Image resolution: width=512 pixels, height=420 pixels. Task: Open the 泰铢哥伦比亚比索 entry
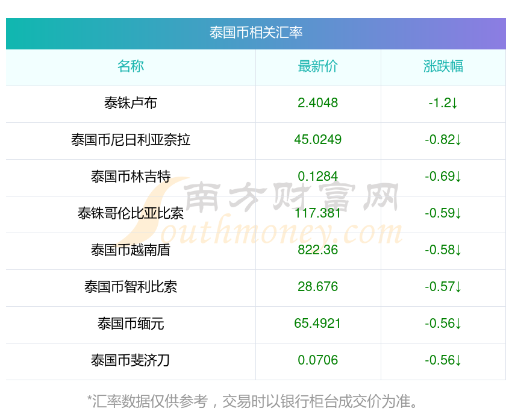[131, 213]
